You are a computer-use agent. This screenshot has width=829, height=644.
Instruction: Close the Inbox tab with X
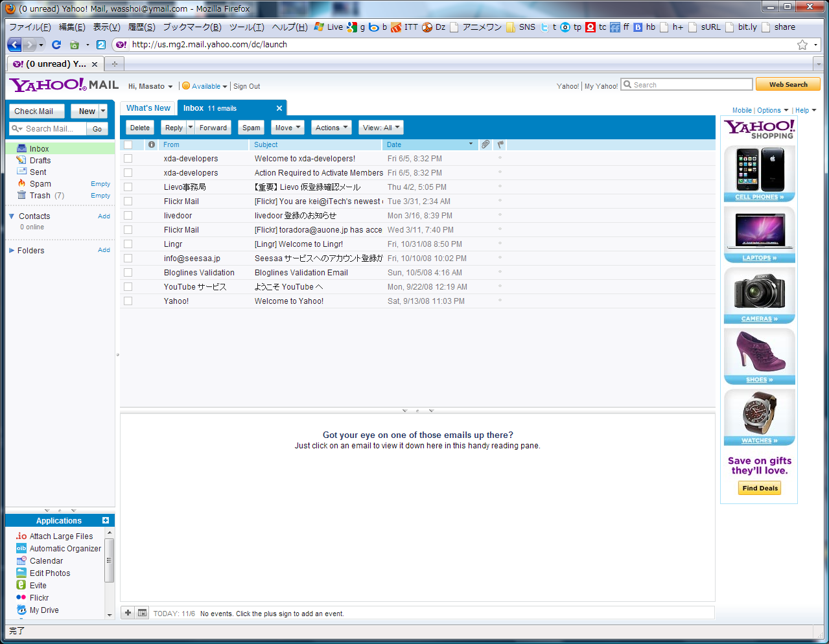coord(279,108)
